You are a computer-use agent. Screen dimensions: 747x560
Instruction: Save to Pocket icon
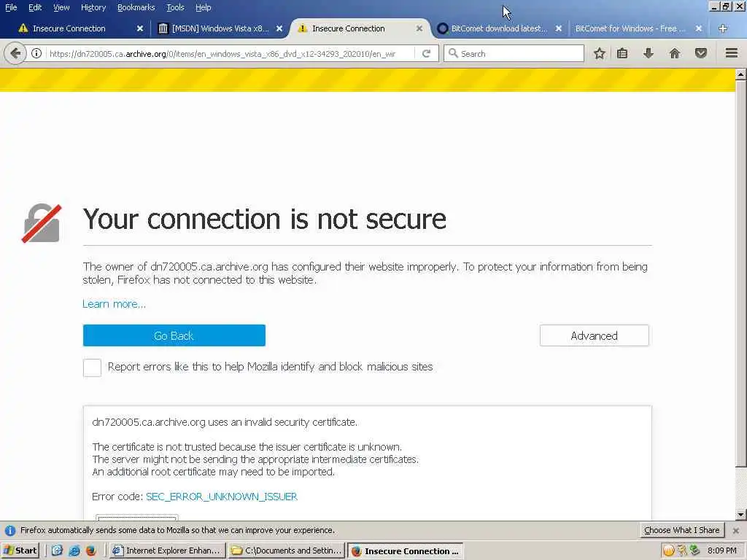click(x=701, y=53)
